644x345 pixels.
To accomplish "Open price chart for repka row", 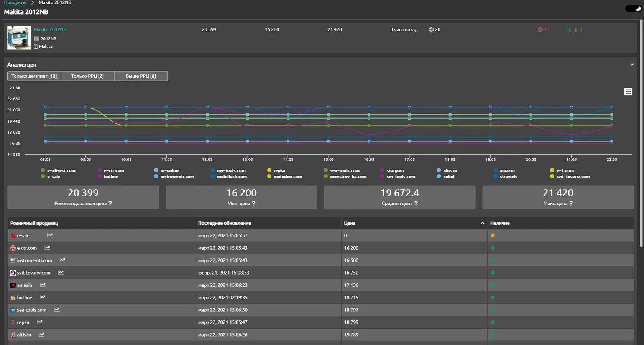I will tap(40, 322).
